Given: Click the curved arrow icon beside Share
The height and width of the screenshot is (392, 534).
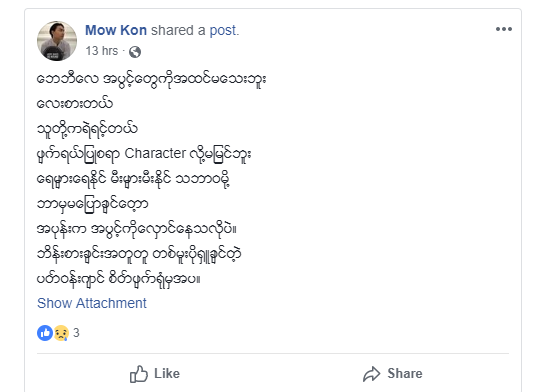Looking at the screenshot, I should point(371,374).
